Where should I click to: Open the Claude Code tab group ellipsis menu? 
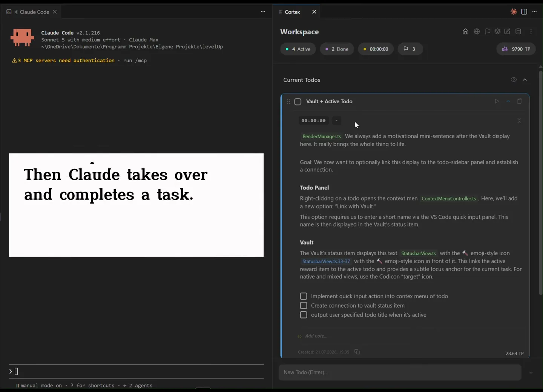click(263, 12)
